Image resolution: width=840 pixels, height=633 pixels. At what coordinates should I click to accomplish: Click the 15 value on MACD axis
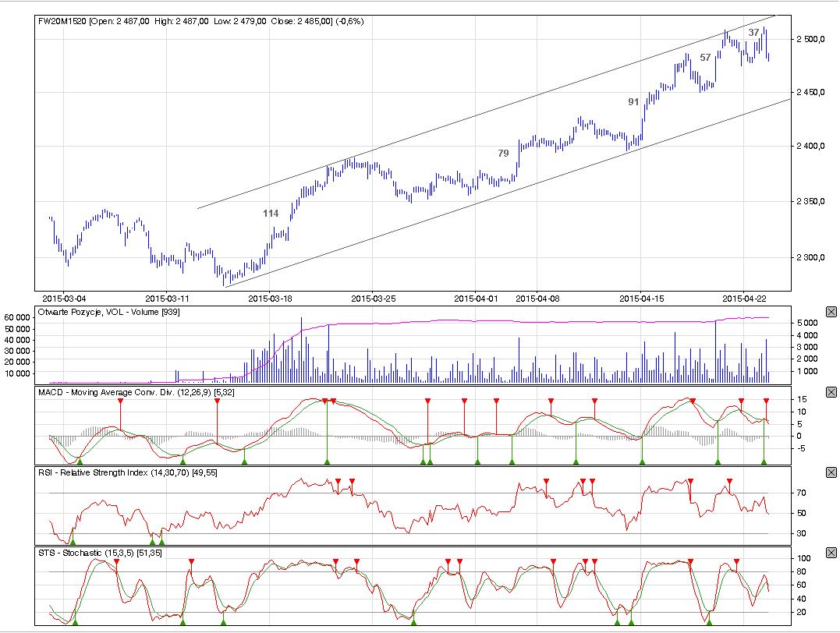tap(802, 399)
